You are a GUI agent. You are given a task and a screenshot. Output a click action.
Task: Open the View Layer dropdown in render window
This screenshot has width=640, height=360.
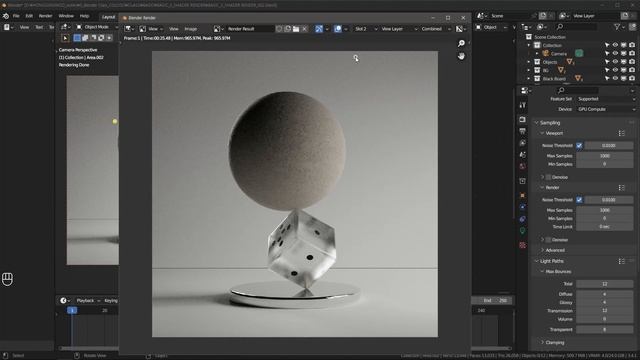point(399,29)
